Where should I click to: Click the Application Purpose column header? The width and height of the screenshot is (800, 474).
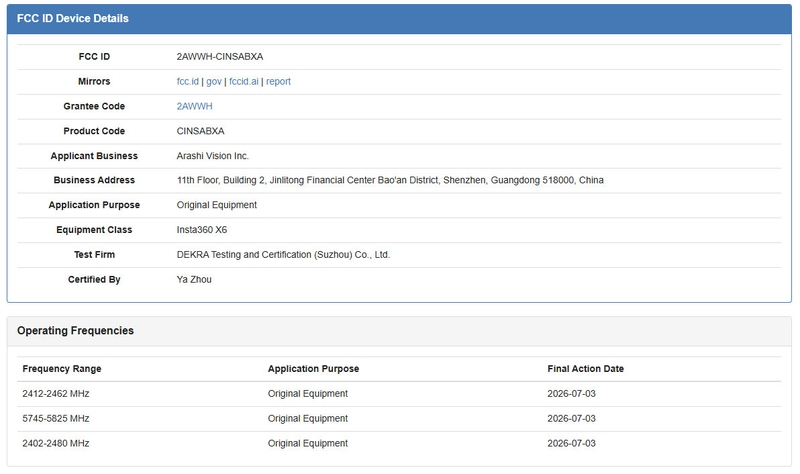point(313,369)
